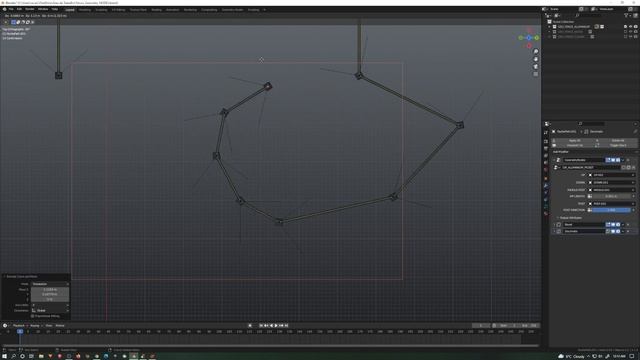
Task: Open the Orientation dropdown in operator panel
Action: click(x=50, y=310)
